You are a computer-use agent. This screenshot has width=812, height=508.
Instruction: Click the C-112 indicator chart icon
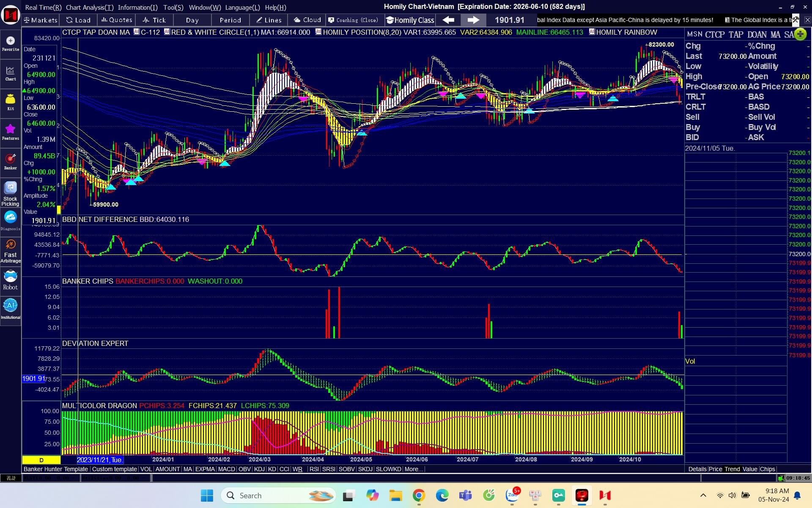pos(137,32)
